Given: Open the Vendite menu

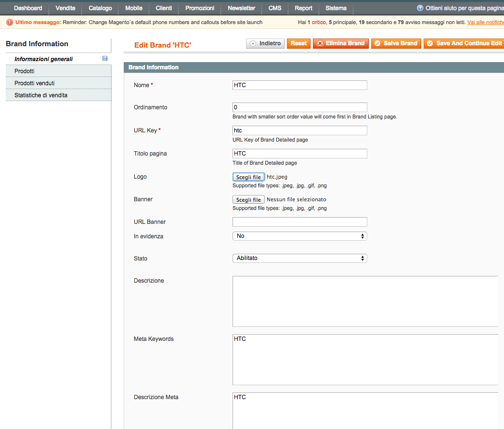Looking at the screenshot, I should [65, 8].
